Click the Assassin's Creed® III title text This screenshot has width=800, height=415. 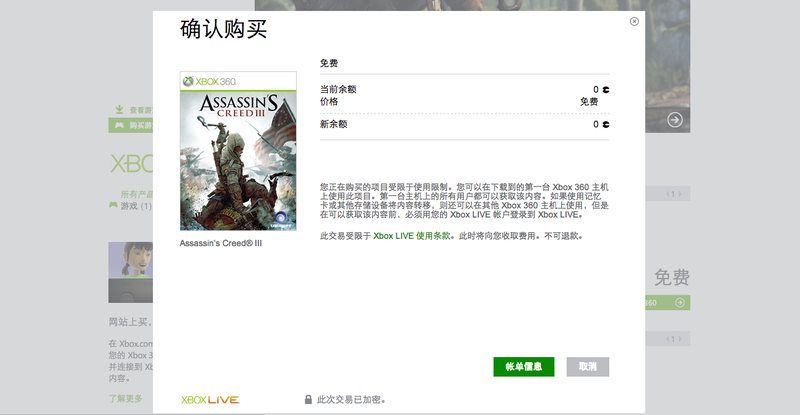[x=220, y=243]
